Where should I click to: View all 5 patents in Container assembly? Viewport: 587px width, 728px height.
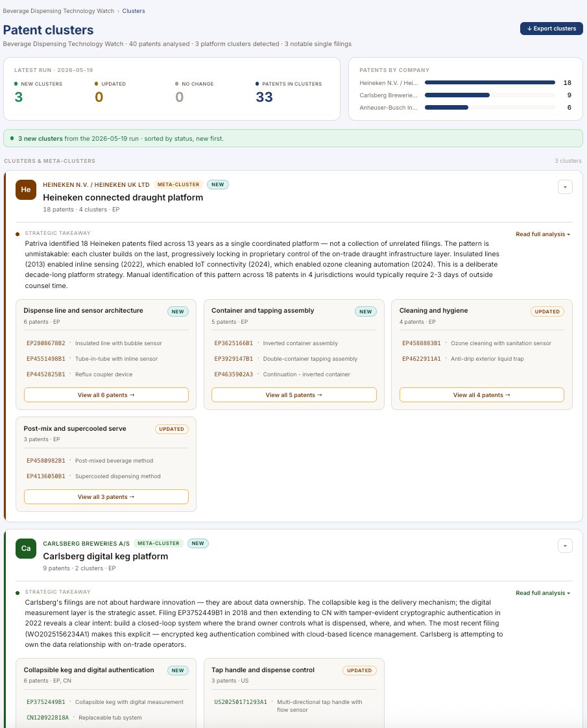294,394
